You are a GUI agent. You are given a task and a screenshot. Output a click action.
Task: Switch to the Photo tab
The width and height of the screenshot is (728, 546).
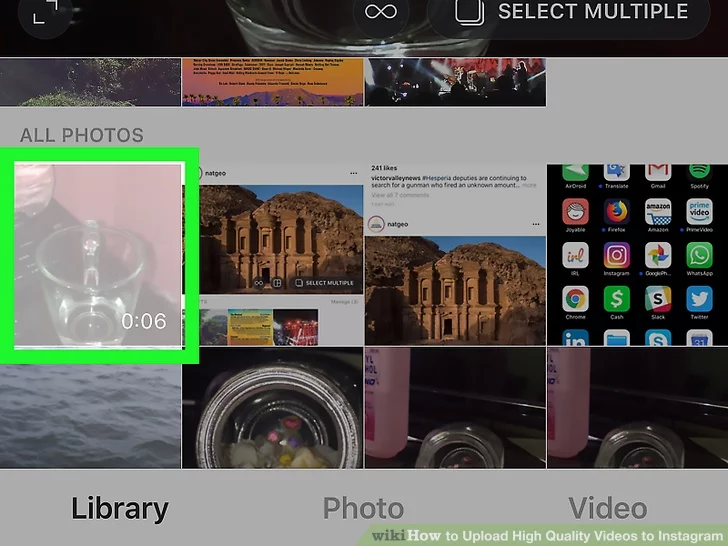[364, 508]
